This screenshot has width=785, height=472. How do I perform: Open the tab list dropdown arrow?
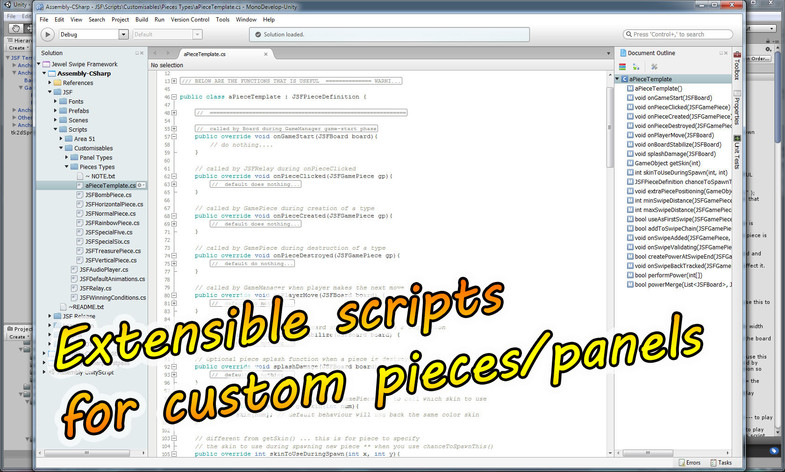click(608, 54)
